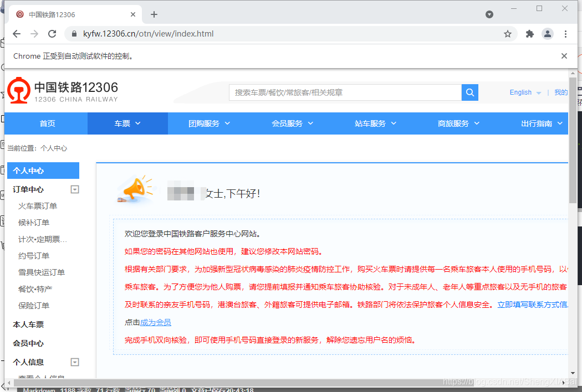The width and height of the screenshot is (582, 392).
Task: Open the 出行指南 navigation menu
Action: coord(541,123)
